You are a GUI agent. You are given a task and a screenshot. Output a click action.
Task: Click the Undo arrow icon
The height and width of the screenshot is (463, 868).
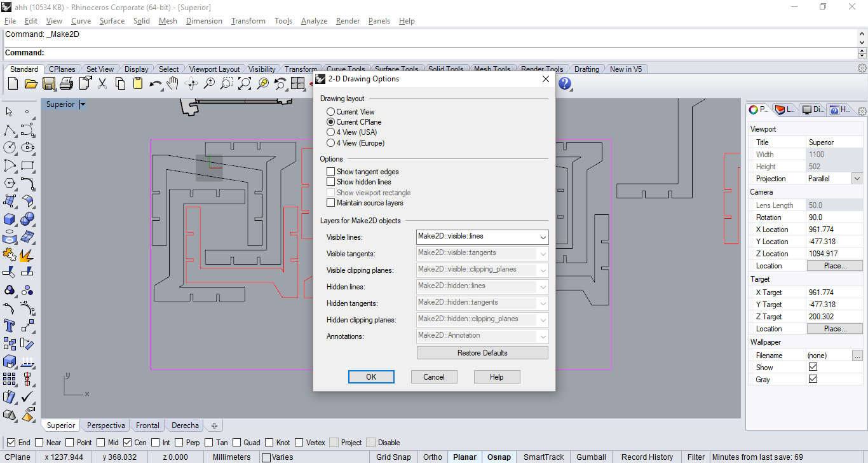(156, 83)
